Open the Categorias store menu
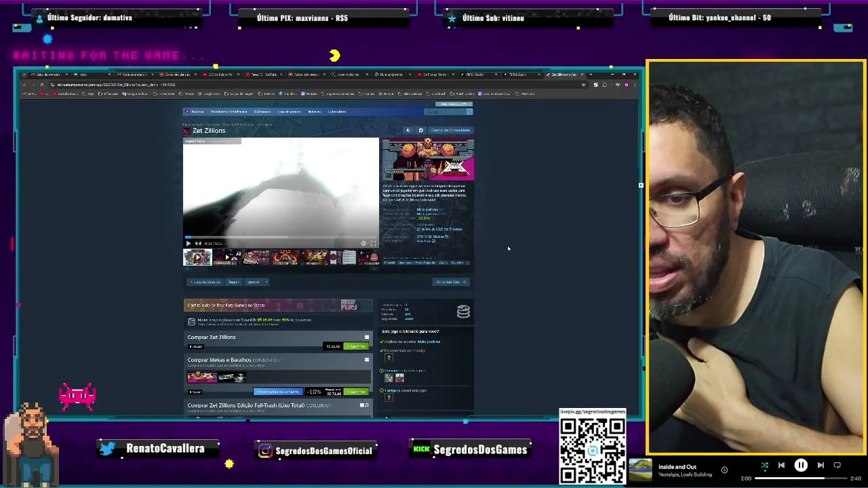The image size is (868, 488). [x=262, y=112]
